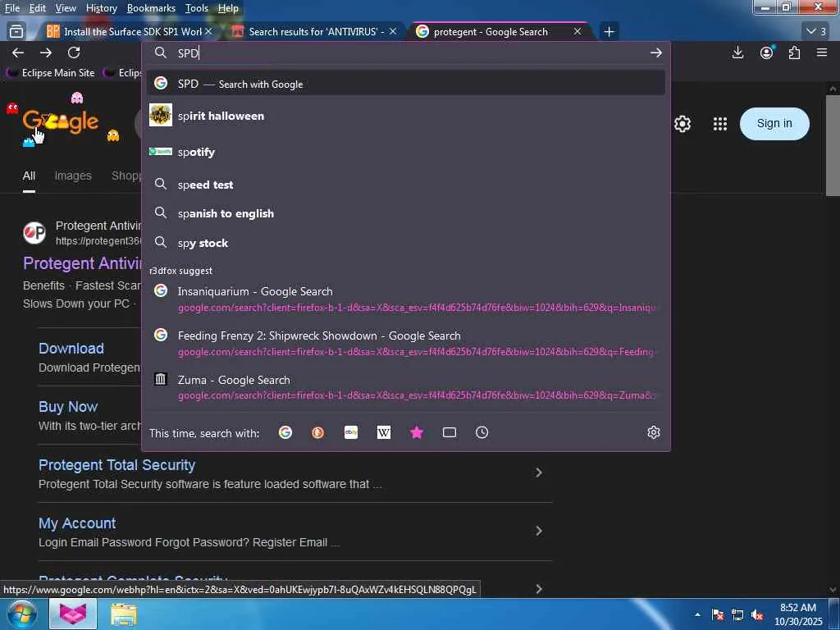Screen dimensions: 840x630
Task: Select spanish to english suggestion
Action: [405, 214]
